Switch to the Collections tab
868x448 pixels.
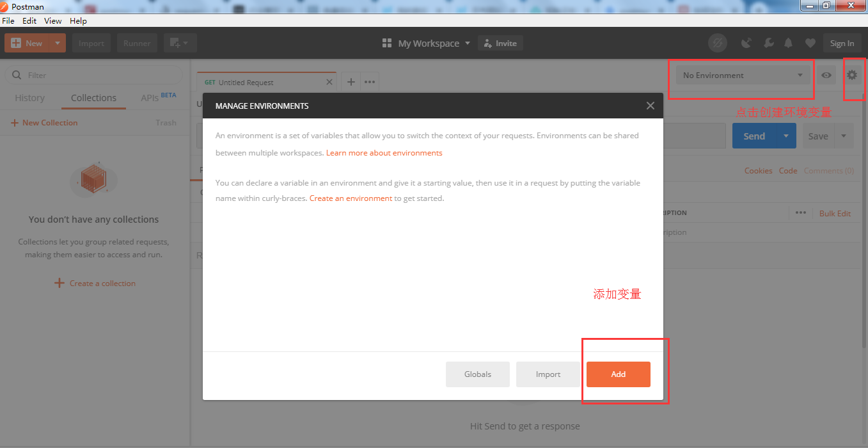tap(93, 98)
